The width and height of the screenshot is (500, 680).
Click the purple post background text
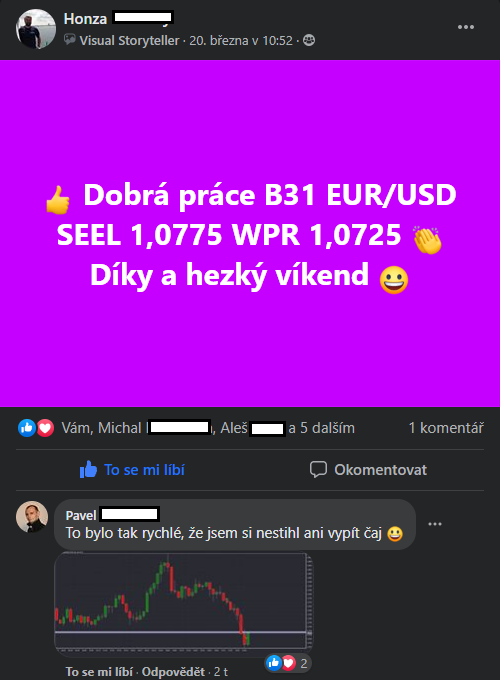coord(250,234)
